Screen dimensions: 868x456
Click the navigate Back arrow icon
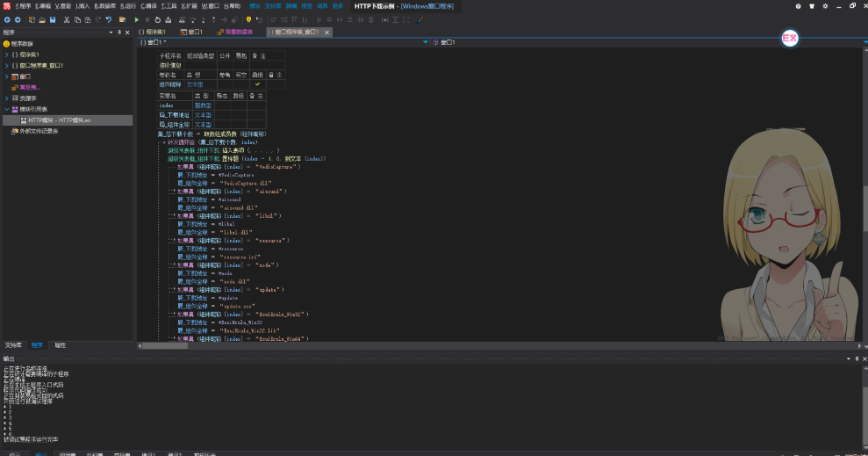pos(8,18)
